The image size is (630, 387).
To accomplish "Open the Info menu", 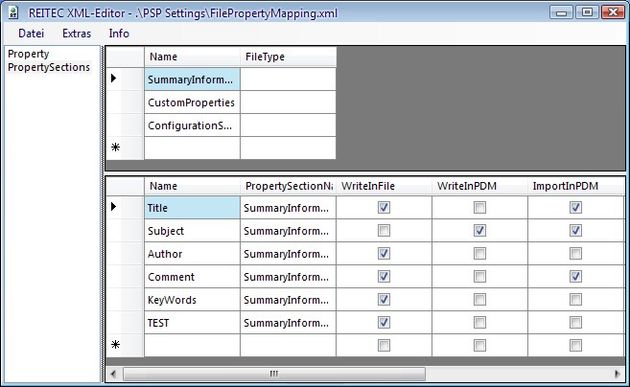I will (x=119, y=33).
